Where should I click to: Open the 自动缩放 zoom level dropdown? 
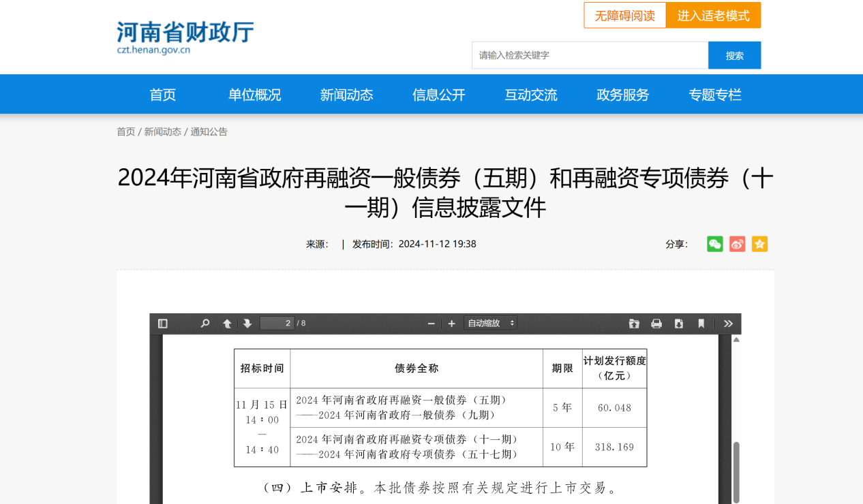coord(490,323)
